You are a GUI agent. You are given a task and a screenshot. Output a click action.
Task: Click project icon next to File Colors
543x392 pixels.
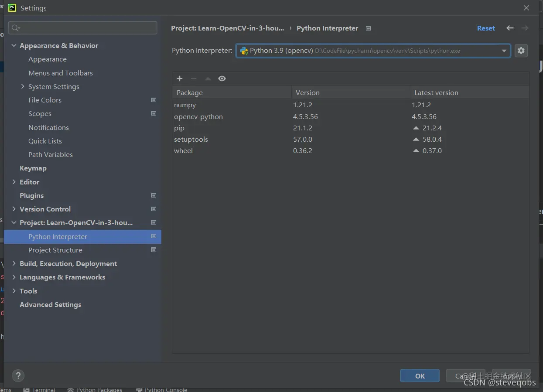(x=154, y=100)
